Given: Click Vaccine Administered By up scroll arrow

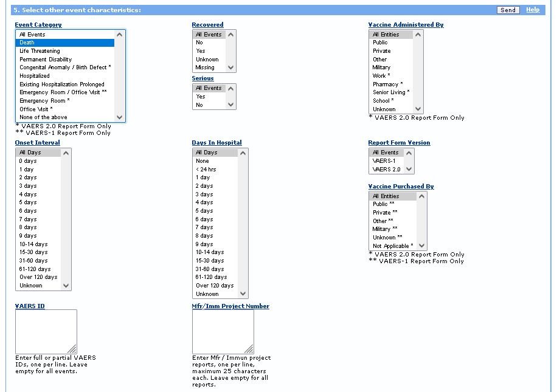Looking at the screenshot, I should click(x=418, y=35).
